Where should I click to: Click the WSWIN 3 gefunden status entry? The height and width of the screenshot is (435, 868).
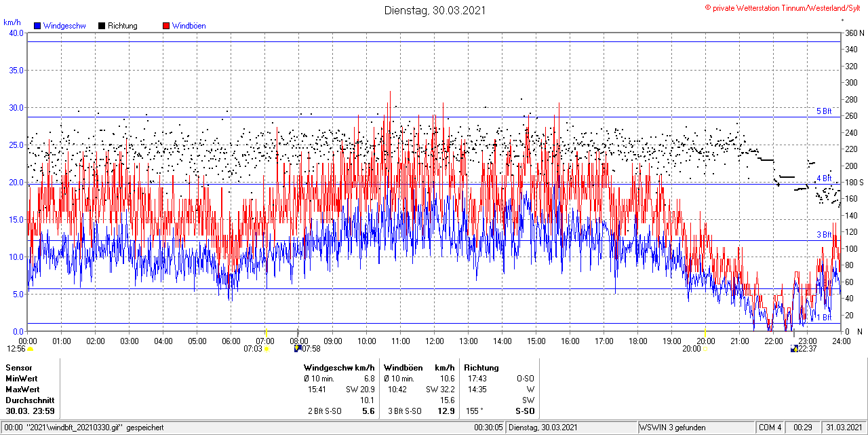673,428
